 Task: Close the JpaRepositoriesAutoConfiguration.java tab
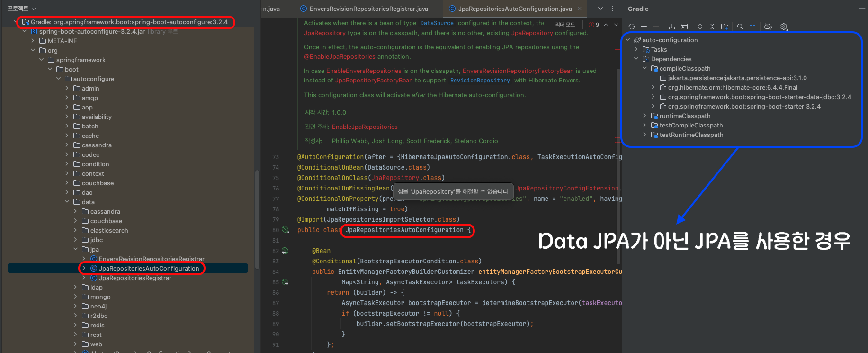click(x=580, y=9)
